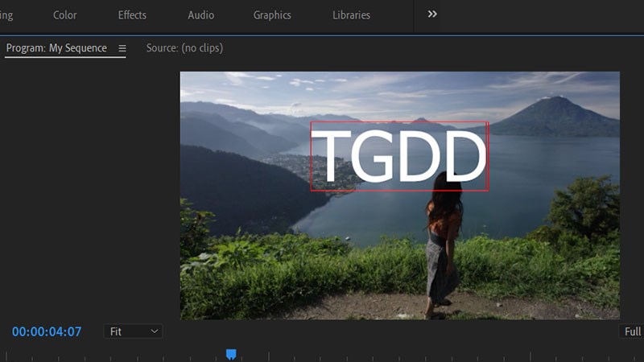Expand the Fit zoom level dropdown

click(133, 331)
